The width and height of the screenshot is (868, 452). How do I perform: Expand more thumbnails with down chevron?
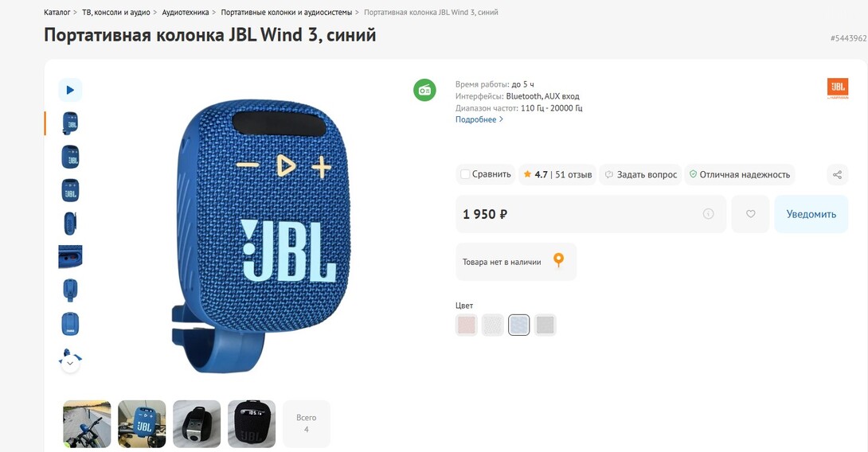tap(70, 364)
